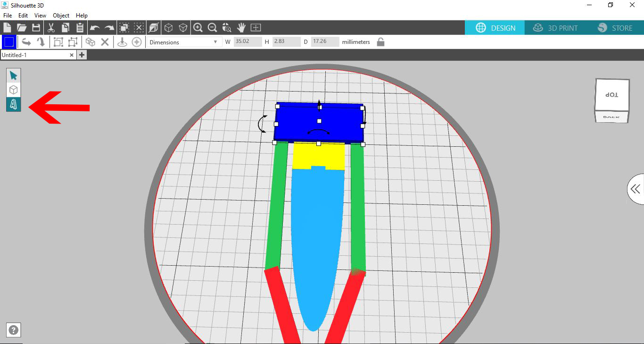Drop object to platform icon
Screen dimensions: 644x344
122,42
